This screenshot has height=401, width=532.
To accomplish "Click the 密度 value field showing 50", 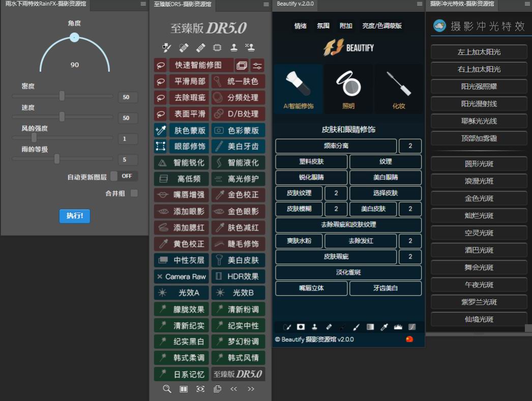I will (x=128, y=97).
